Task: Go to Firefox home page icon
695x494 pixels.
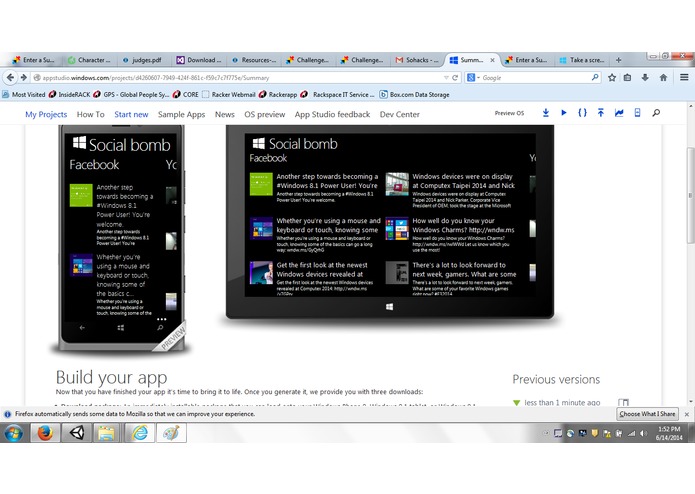Action: (x=663, y=78)
